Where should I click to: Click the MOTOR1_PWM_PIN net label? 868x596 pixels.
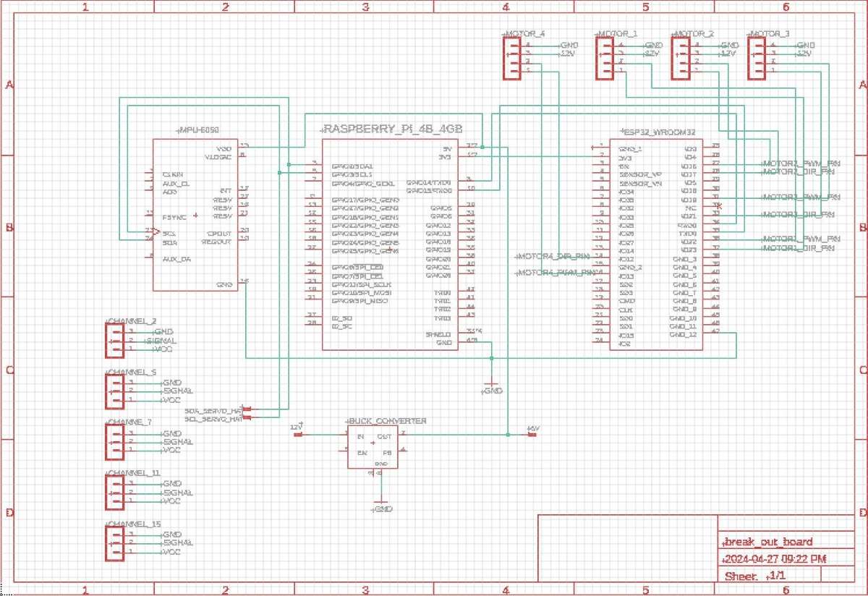[x=801, y=239]
